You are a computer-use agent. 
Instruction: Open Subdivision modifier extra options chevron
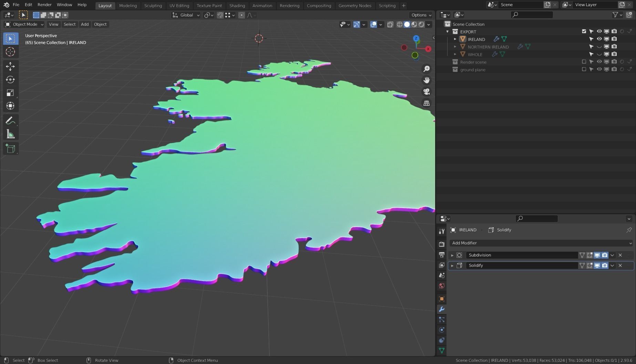click(612, 255)
